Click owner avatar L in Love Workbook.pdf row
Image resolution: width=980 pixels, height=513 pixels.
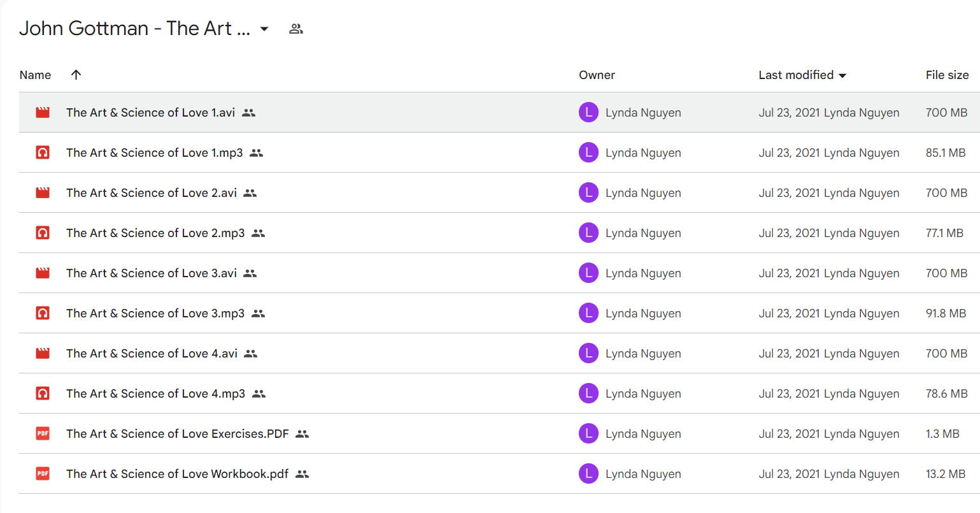tap(588, 474)
